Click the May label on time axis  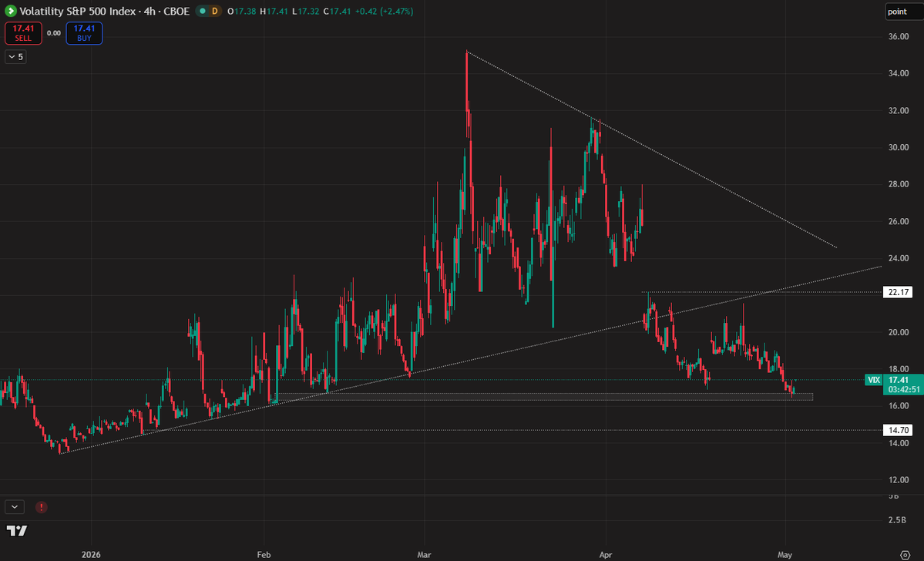pyautogui.click(x=785, y=555)
